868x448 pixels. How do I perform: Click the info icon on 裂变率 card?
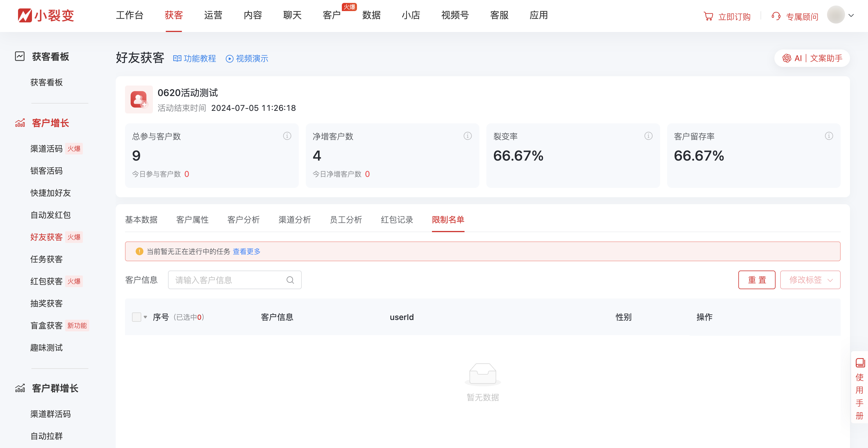pyautogui.click(x=648, y=136)
